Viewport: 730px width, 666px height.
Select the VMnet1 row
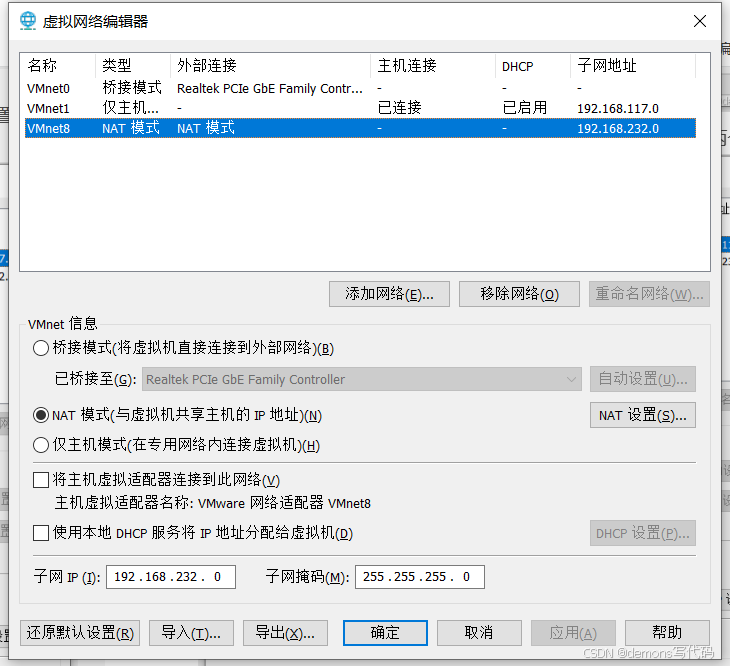tap(360, 108)
